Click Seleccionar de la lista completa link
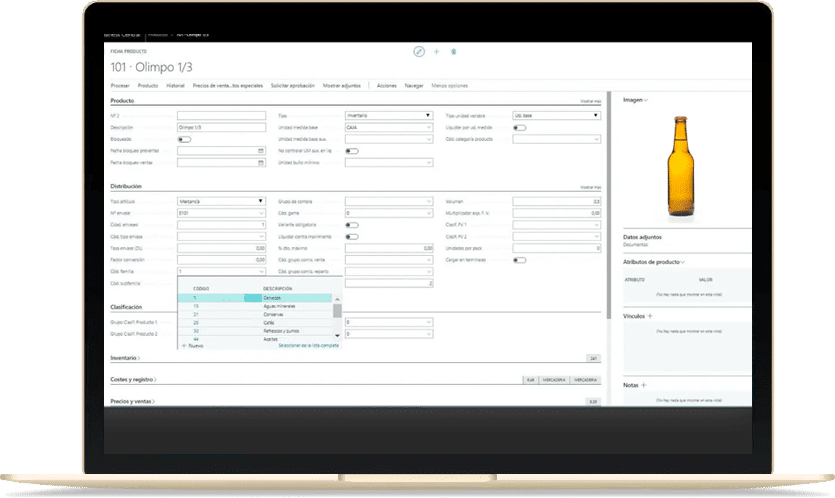 tap(301, 345)
